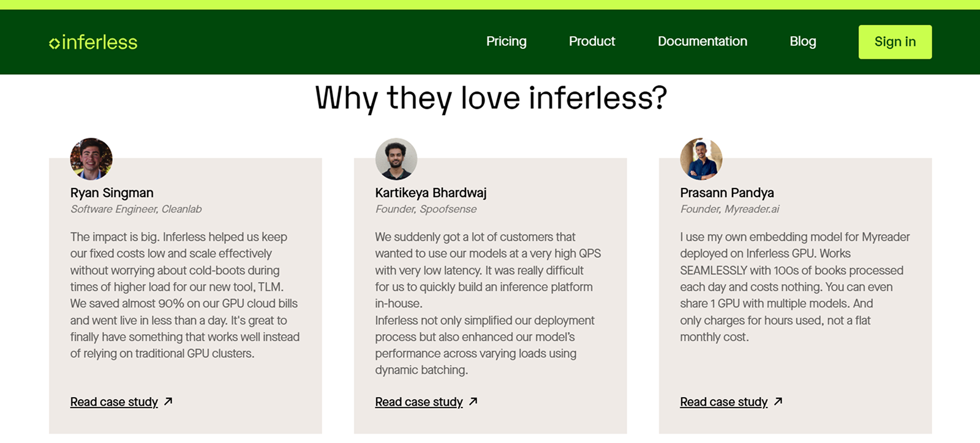Click the Inferless logo in the header
This screenshot has width=980, height=443.
[93, 42]
